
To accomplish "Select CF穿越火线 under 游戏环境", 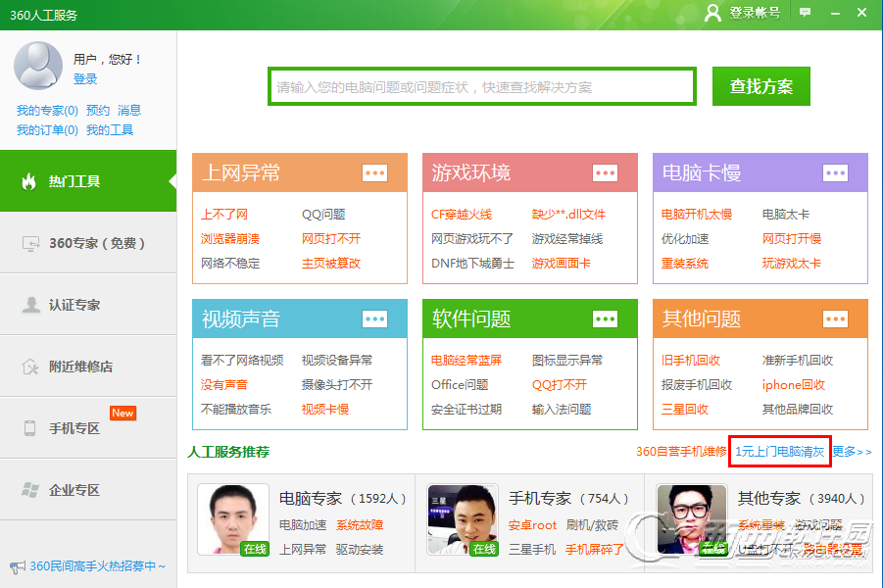I will point(462,215).
